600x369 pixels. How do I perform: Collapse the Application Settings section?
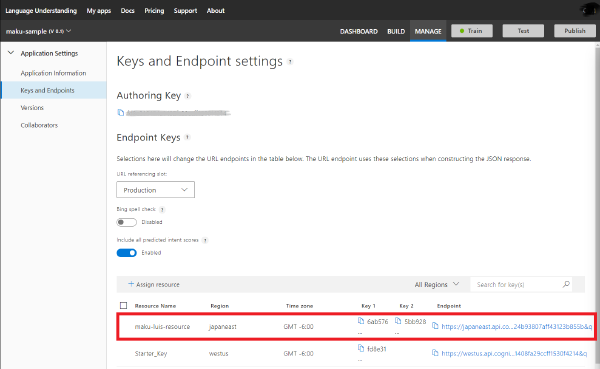(11, 53)
